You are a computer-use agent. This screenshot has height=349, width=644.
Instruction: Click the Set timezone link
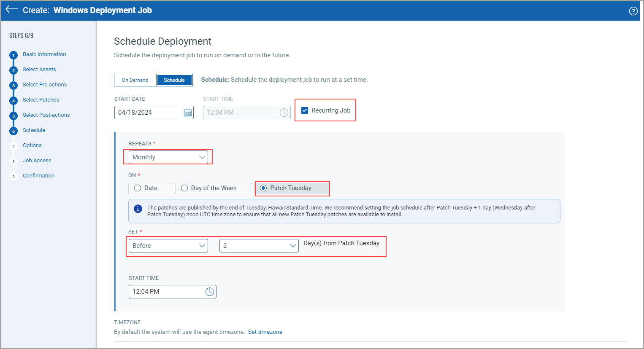pos(265,332)
